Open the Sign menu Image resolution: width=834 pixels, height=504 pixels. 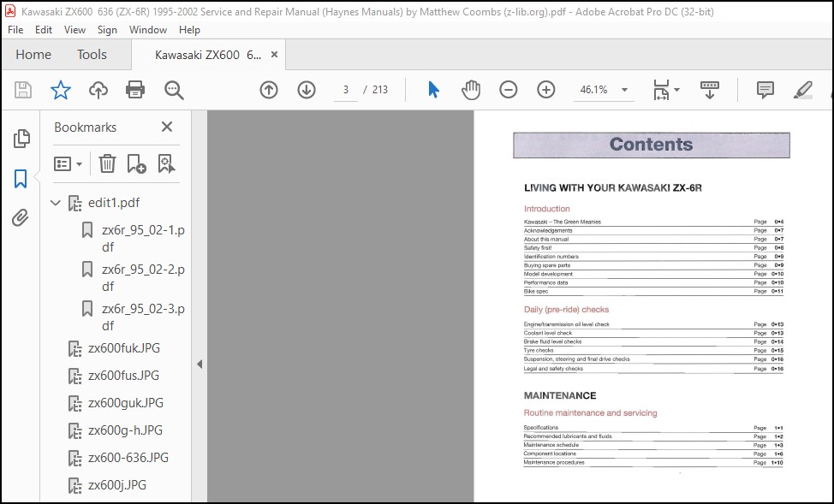pos(107,30)
